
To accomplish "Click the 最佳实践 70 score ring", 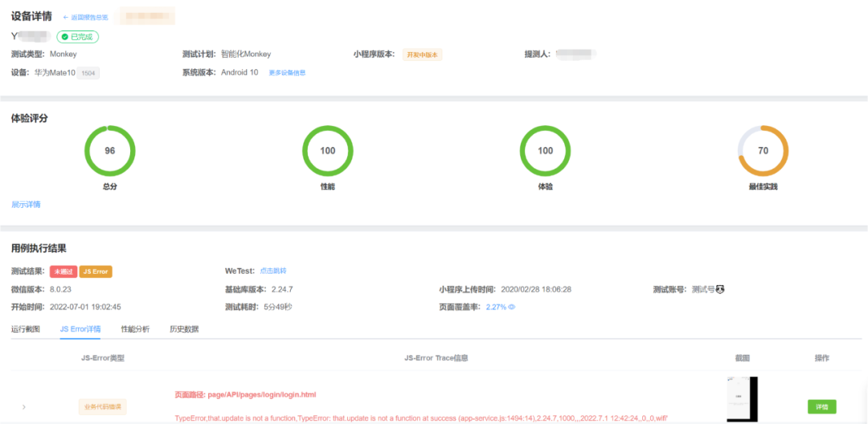I will click(x=763, y=151).
